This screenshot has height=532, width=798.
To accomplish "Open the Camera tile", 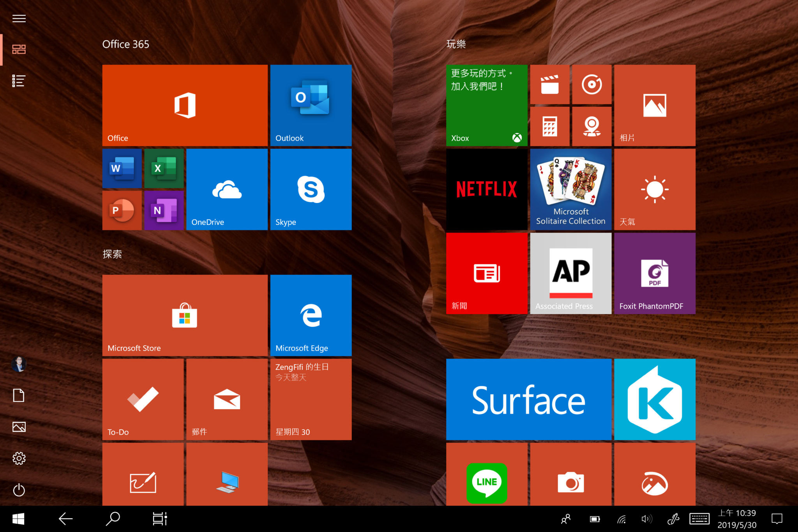I will point(571,474).
